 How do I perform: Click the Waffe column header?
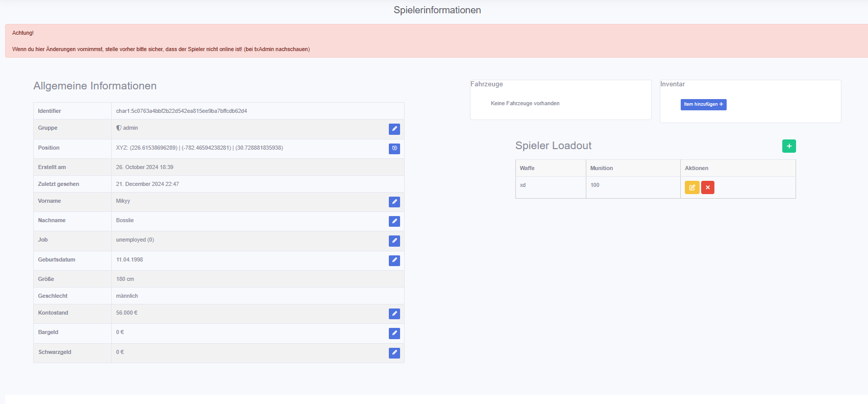(x=527, y=168)
